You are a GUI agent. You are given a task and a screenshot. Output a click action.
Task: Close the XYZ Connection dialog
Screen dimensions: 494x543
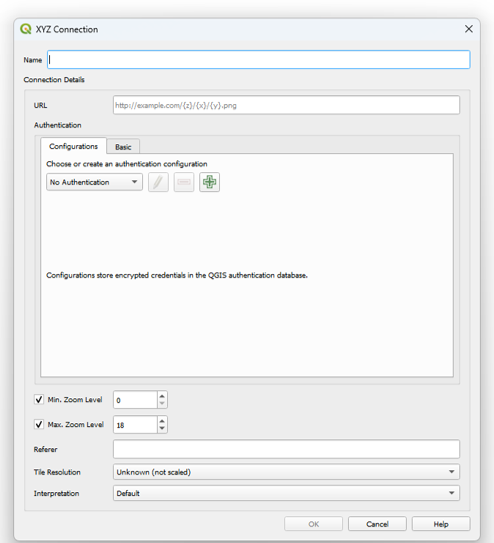point(469,29)
